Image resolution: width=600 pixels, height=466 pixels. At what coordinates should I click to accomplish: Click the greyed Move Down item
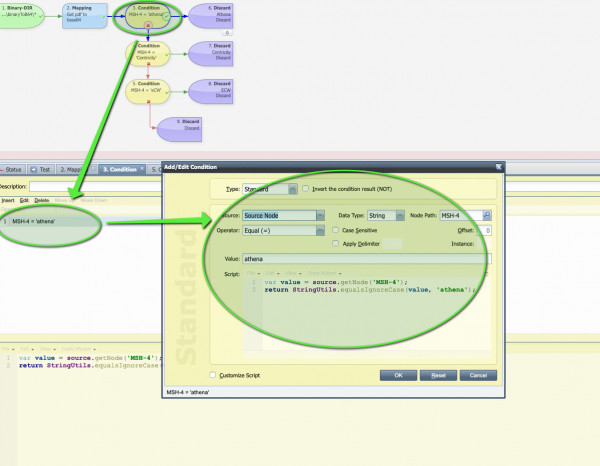94,200
